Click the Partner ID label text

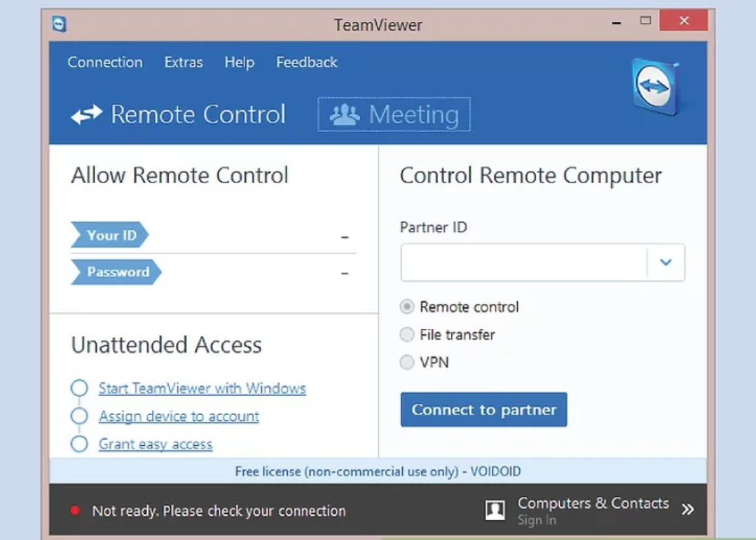(x=434, y=227)
